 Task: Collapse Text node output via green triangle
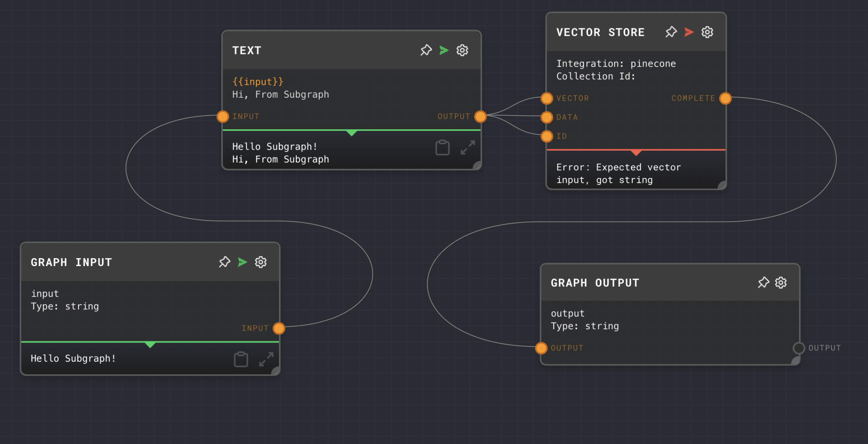pyautogui.click(x=352, y=133)
